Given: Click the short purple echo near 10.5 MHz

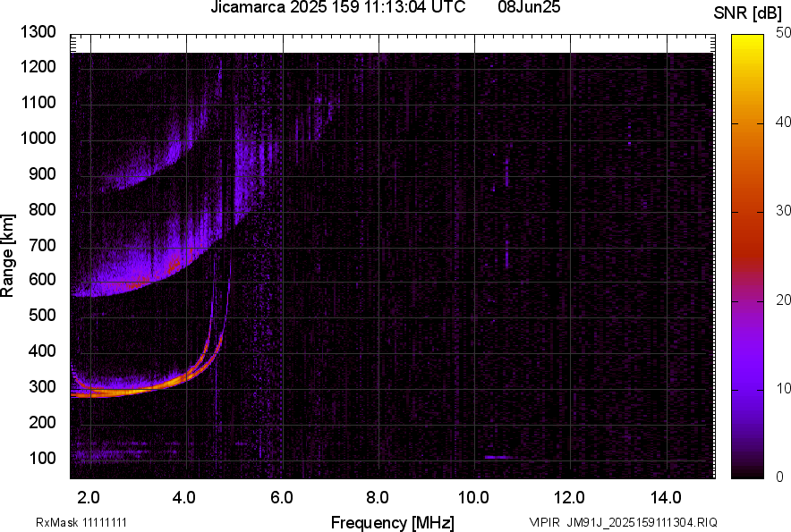Looking at the screenshot, I should point(497,458).
